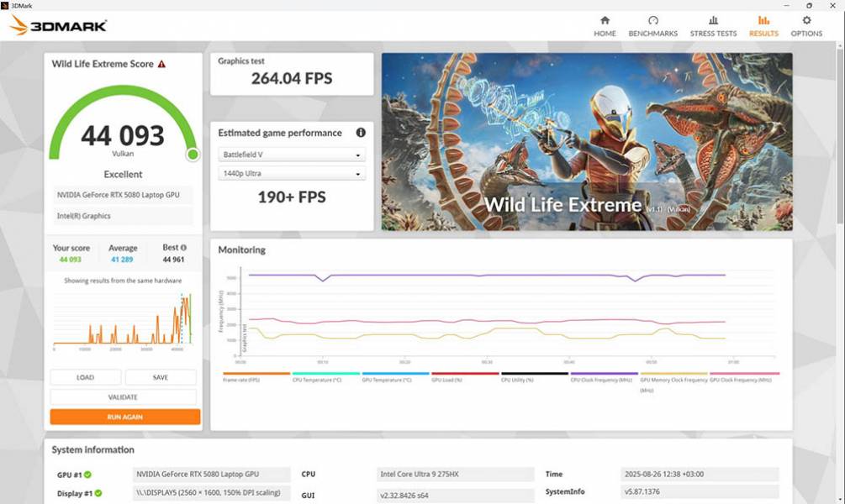Toggle Frame rate (FPS) legend series
The height and width of the screenshot is (504, 845).
[256, 380]
